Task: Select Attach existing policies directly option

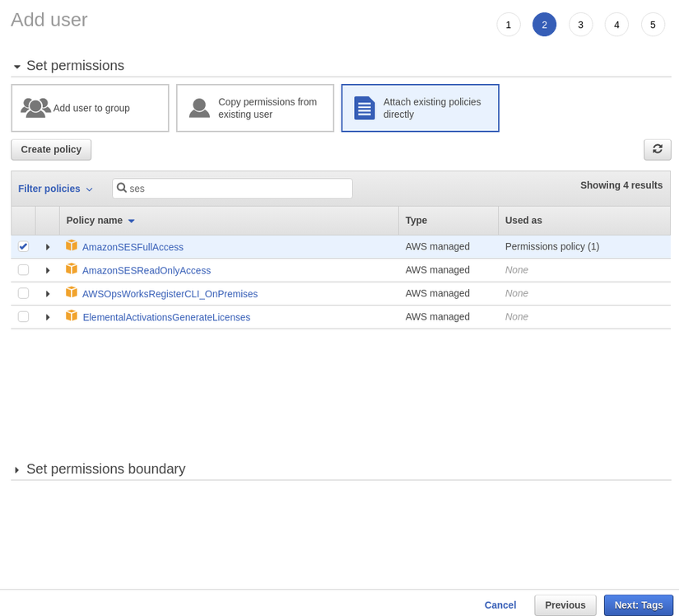Action: (420, 108)
